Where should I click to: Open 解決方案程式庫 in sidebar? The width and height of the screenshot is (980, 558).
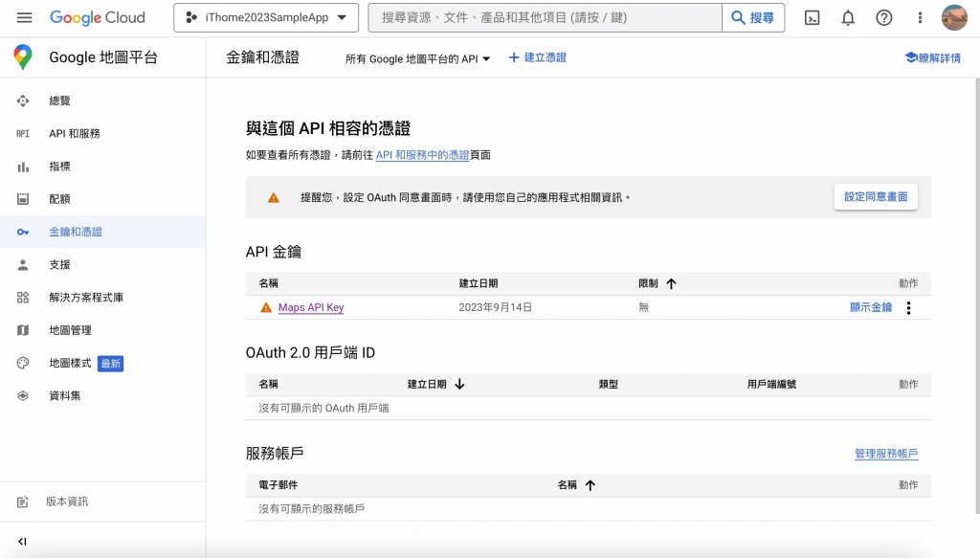coord(86,298)
